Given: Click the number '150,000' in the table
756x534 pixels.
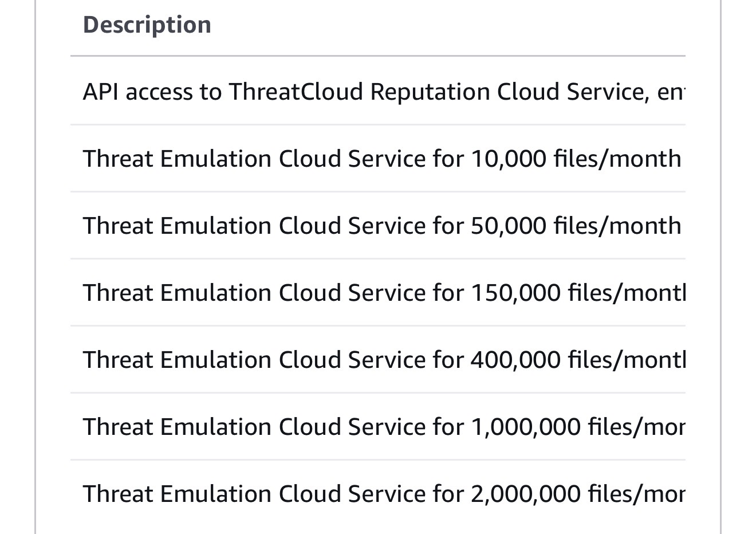Looking at the screenshot, I should (x=515, y=293).
